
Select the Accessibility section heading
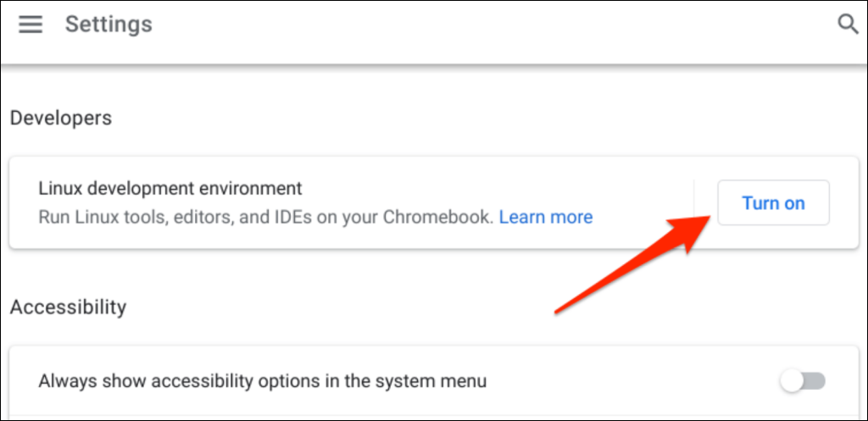pyautogui.click(x=68, y=307)
